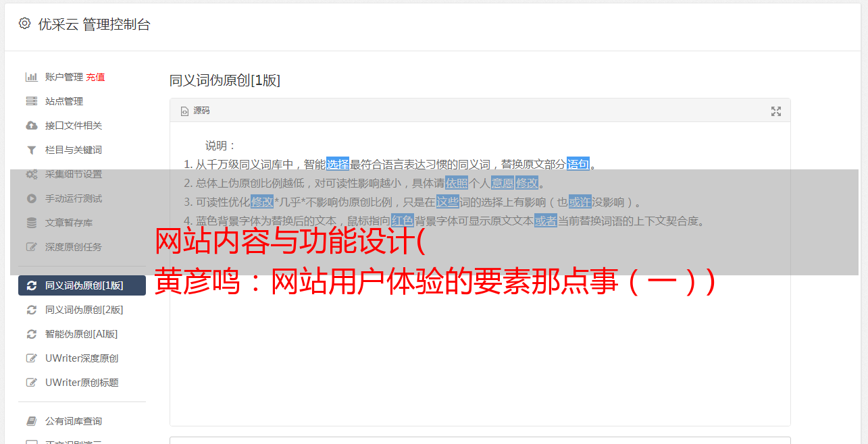868x444 pixels.
Task: Click the refresh icon beside 同义词伪原创[2版]
Action: pyautogui.click(x=31, y=310)
